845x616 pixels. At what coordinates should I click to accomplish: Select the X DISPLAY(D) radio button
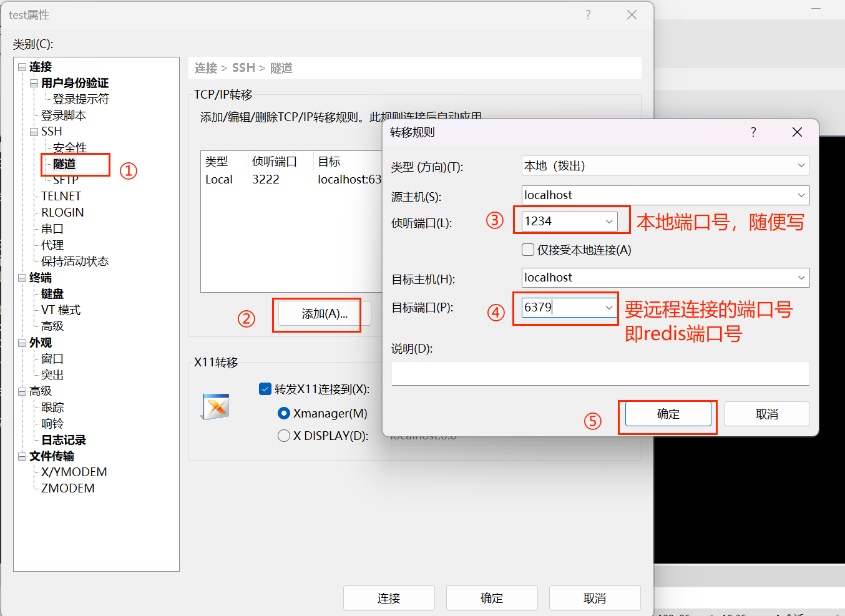coord(284,436)
